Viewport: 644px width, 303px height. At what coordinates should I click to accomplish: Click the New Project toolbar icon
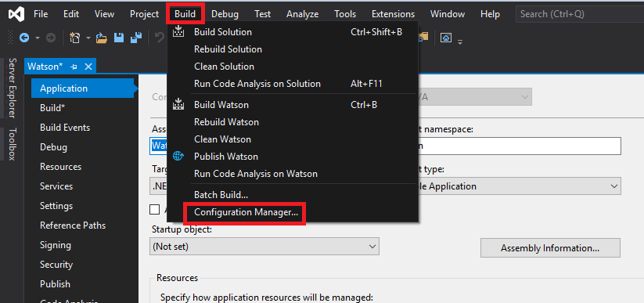coord(75,38)
